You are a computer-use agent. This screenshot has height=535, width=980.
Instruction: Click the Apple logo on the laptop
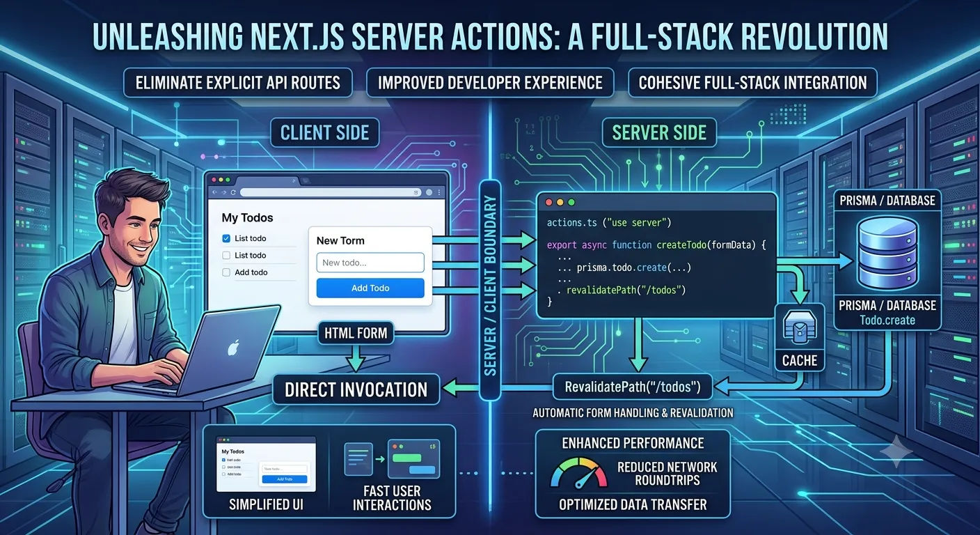coord(233,347)
